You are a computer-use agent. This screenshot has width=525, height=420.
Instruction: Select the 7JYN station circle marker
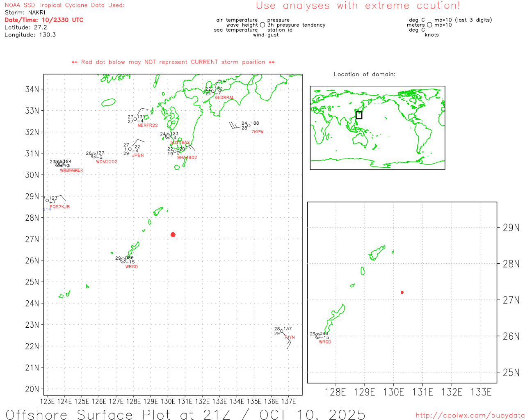(281, 331)
